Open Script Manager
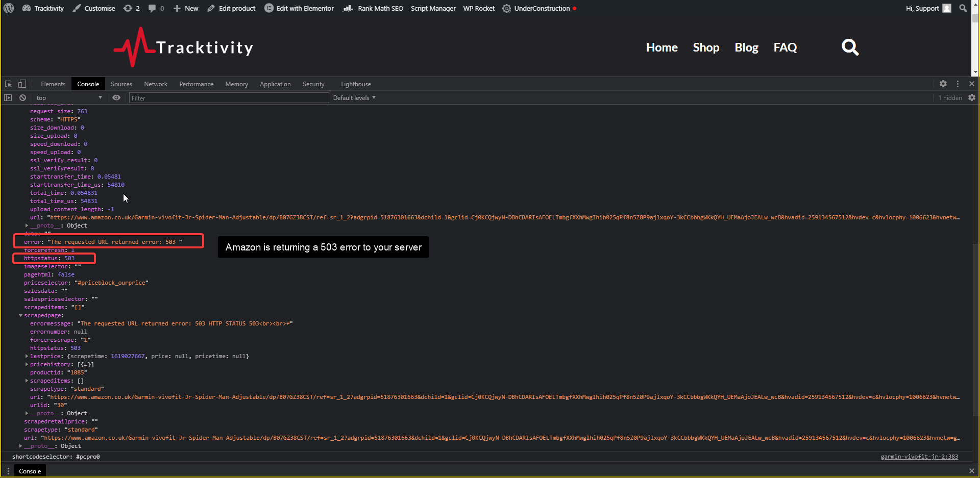The image size is (980, 478). (433, 8)
